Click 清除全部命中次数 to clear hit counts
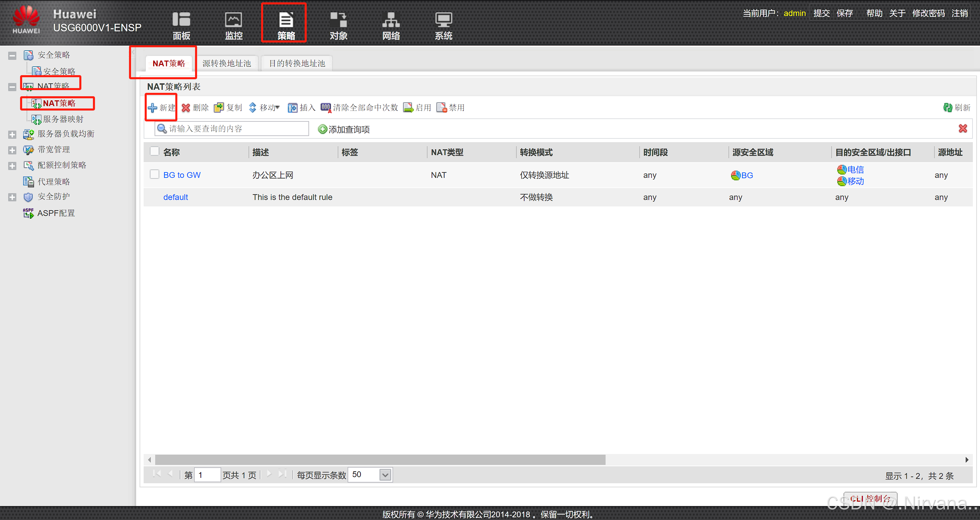This screenshot has height=520, width=980. pos(359,107)
